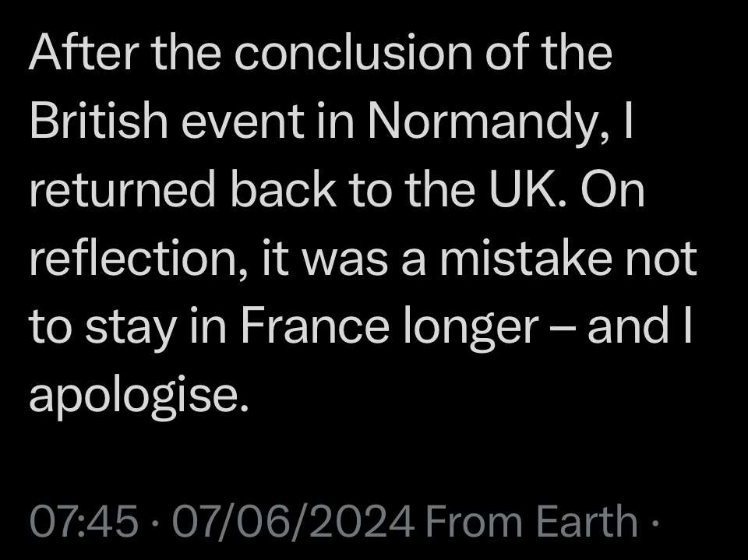
Task: Open the 07/06/2024 date link
Action: point(293,521)
